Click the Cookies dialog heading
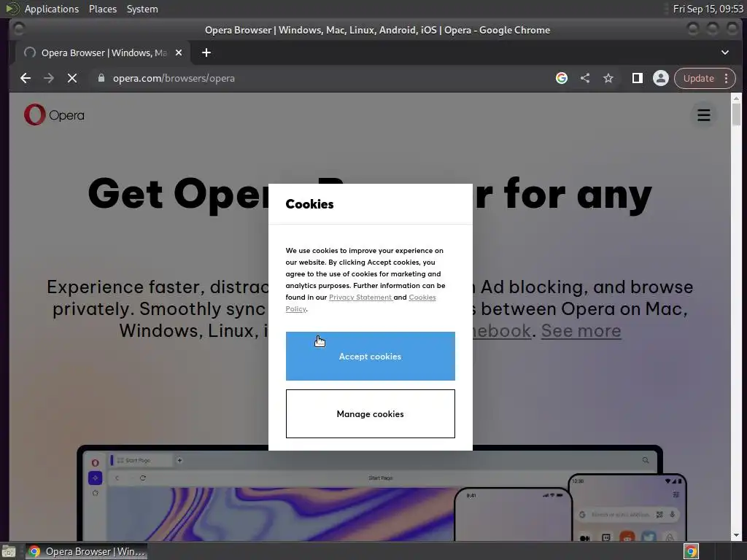Viewport: 747px width, 560px height. coord(309,204)
